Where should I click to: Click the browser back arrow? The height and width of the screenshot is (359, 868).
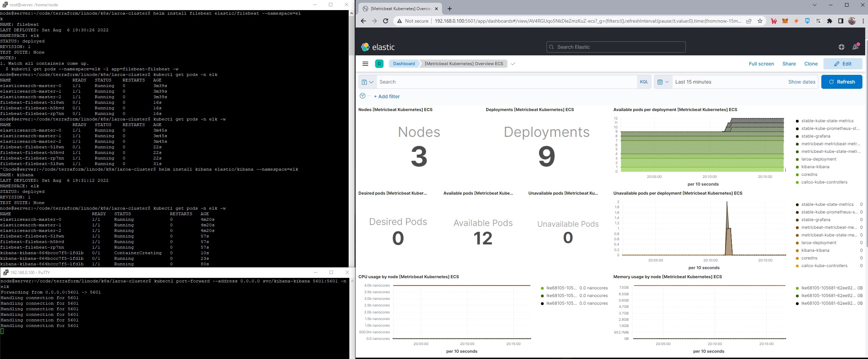[363, 21]
